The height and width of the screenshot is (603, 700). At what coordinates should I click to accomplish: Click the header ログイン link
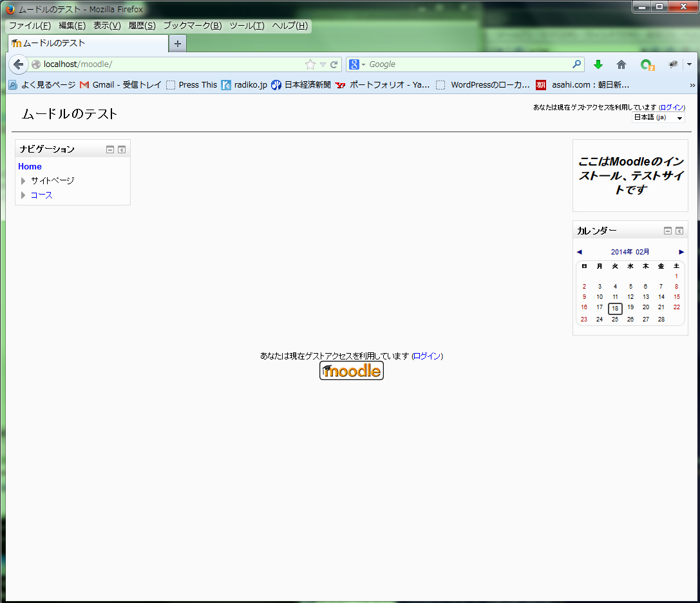click(x=672, y=107)
